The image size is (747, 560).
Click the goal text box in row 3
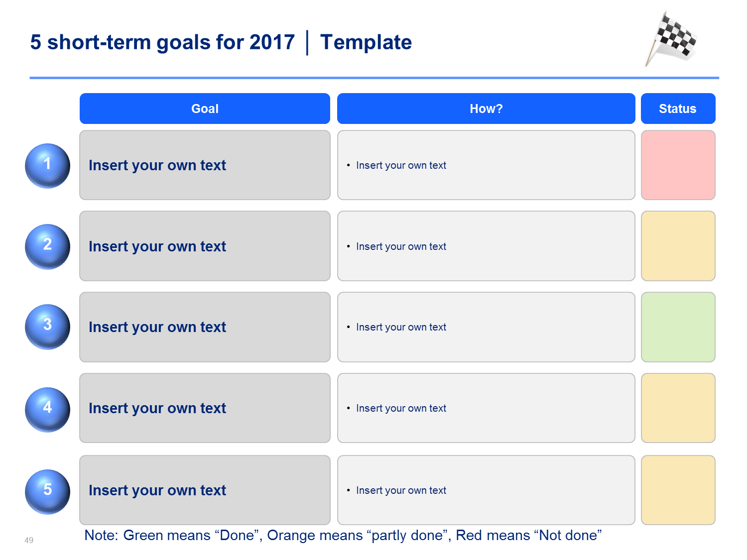(x=205, y=327)
